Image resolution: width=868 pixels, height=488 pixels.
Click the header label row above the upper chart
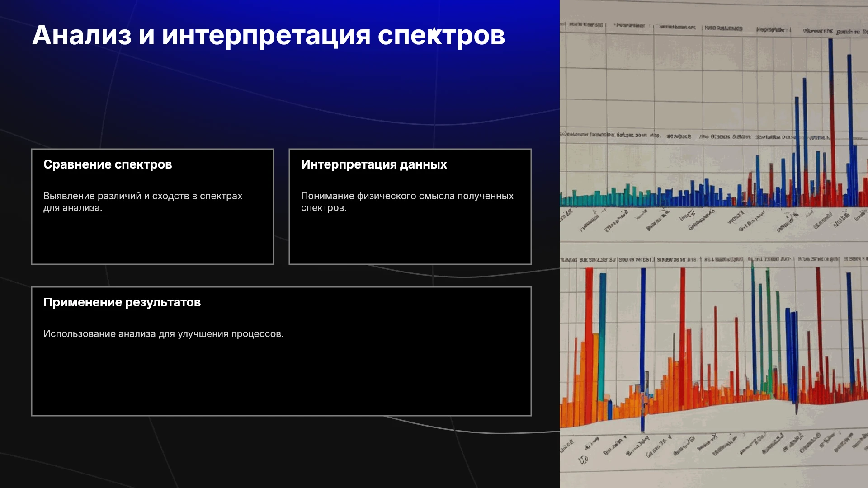pyautogui.click(x=714, y=28)
